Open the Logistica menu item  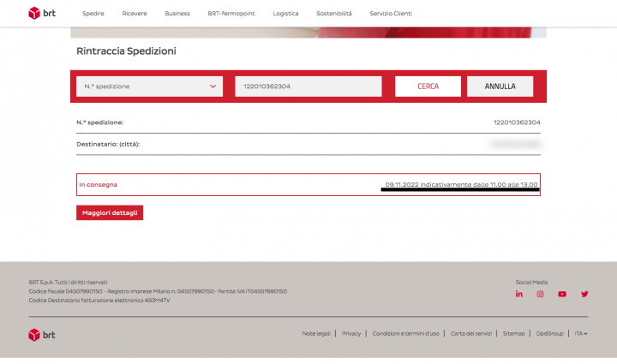point(285,14)
